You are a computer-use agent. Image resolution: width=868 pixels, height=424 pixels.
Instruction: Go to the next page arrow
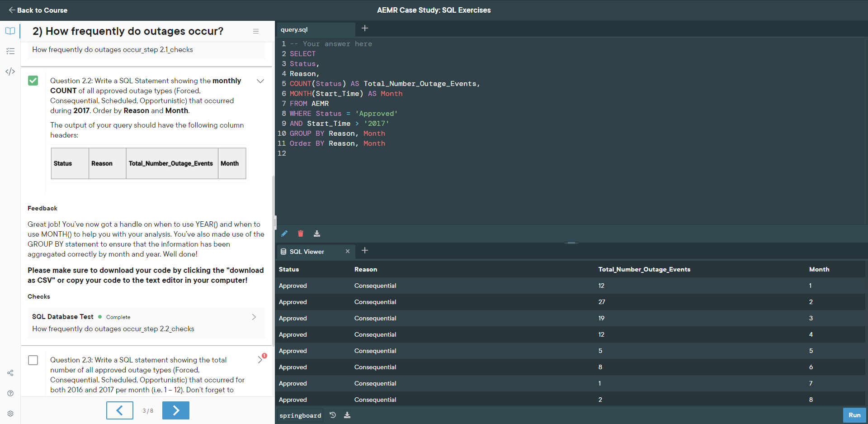[176, 410]
